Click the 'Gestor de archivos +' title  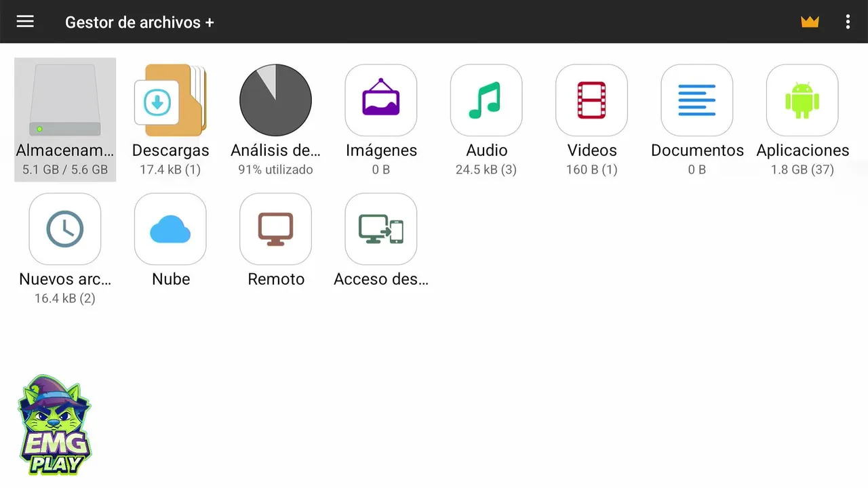tap(140, 22)
